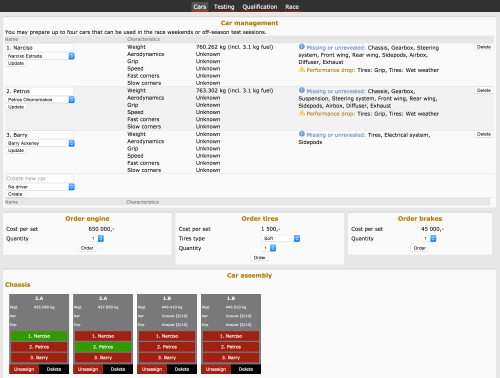Open Tires type dropdown showing Soft

281,238
